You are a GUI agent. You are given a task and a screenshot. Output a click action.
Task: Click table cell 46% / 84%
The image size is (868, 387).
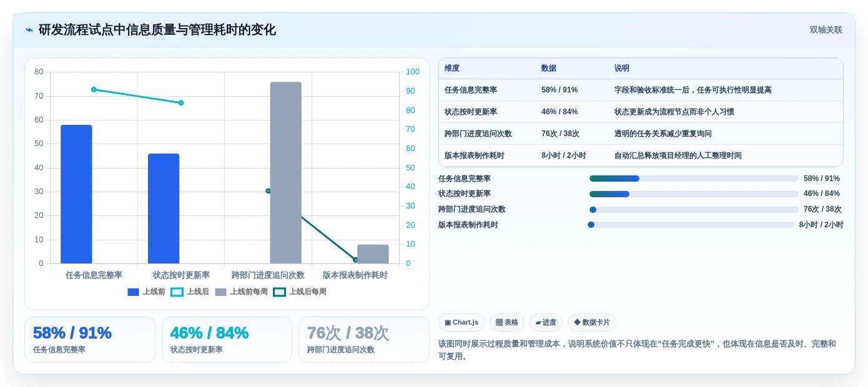click(x=560, y=112)
